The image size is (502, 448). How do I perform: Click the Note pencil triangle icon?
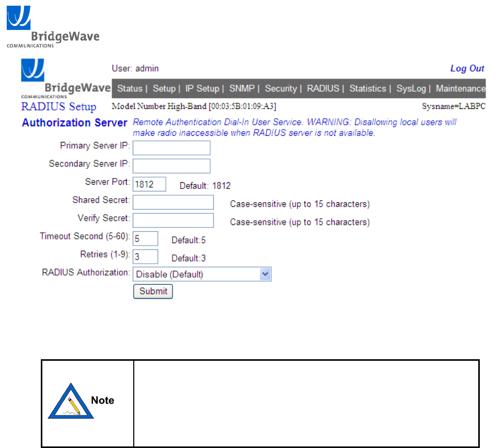[71, 401]
